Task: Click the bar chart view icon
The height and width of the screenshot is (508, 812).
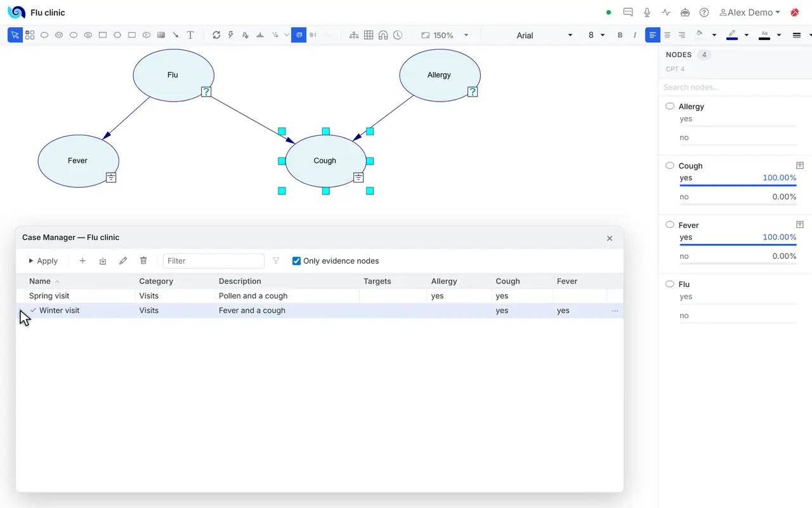Action: tap(260, 36)
